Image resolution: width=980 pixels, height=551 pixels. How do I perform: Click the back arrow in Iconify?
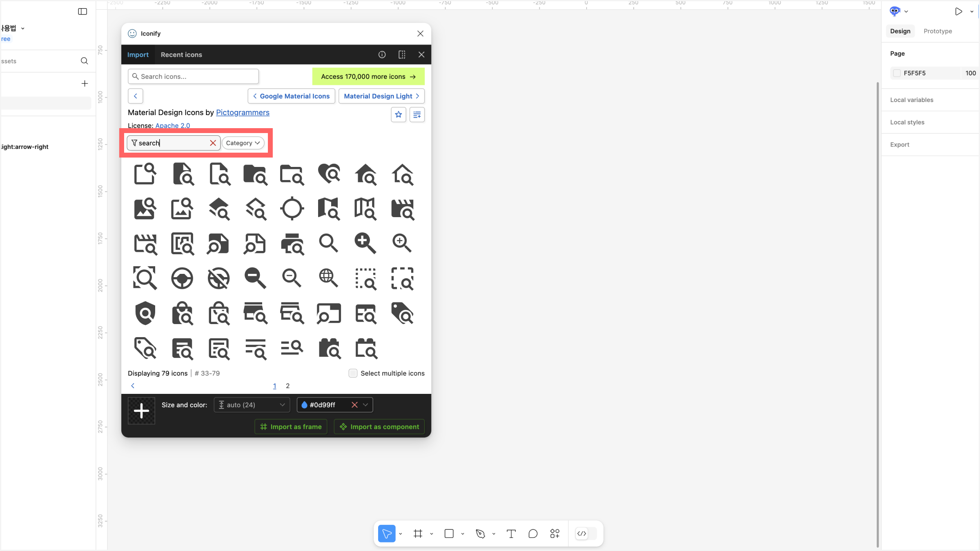point(136,96)
